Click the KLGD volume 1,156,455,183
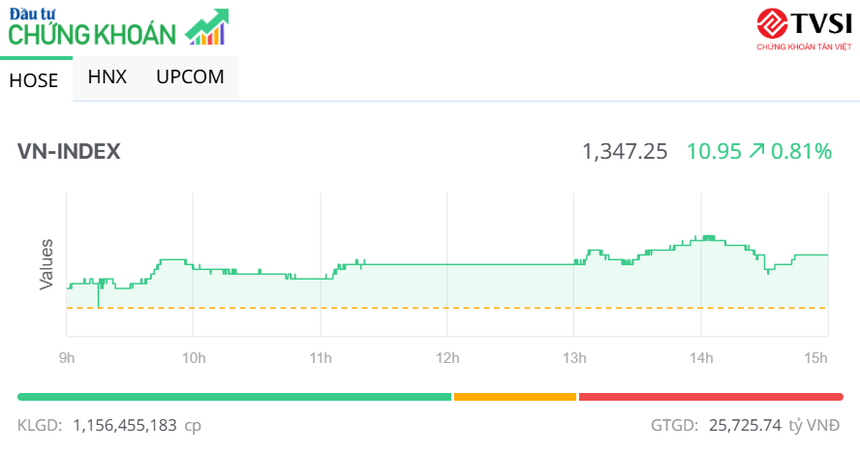Screen dimensions: 860x453 [124, 425]
